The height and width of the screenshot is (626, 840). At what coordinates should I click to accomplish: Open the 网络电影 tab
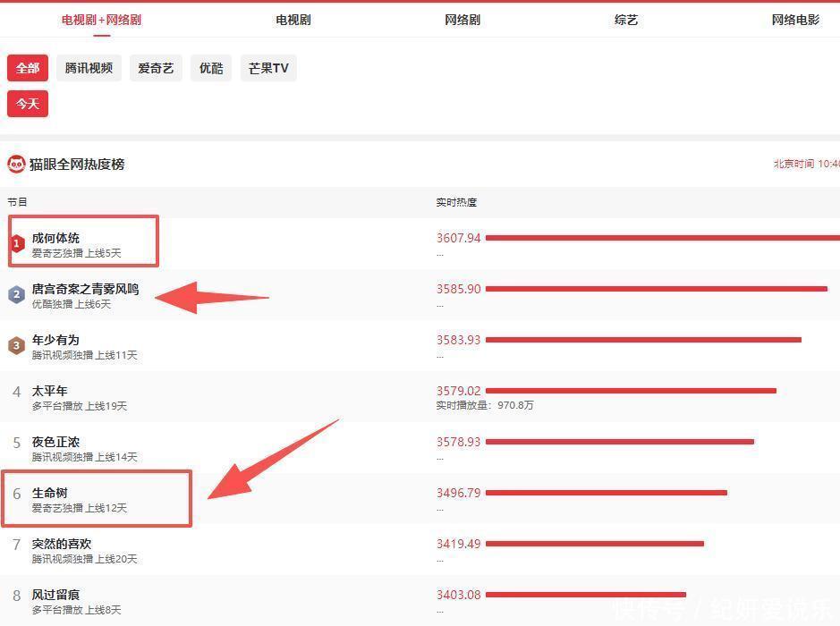click(795, 20)
